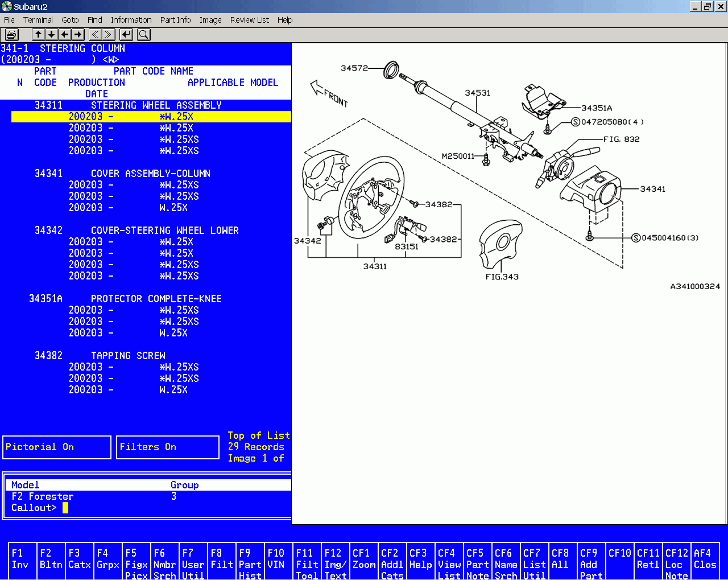Open the Part Info menu
This screenshot has width=728, height=580.
[176, 20]
